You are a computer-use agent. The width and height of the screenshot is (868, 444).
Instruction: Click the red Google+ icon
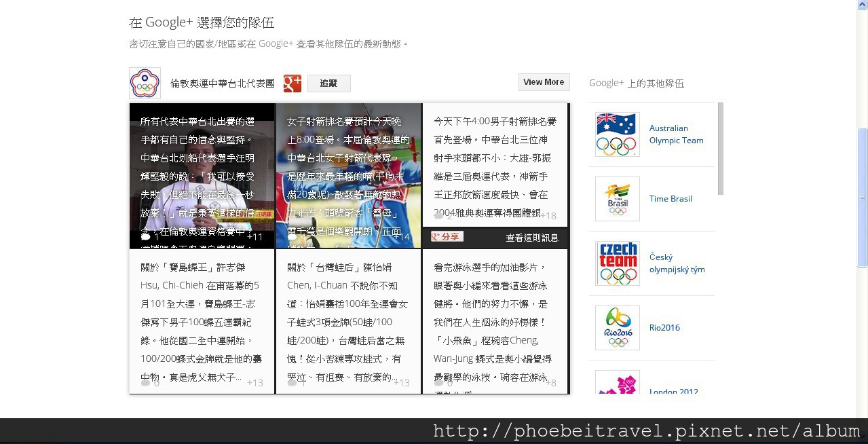[x=293, y=84]
